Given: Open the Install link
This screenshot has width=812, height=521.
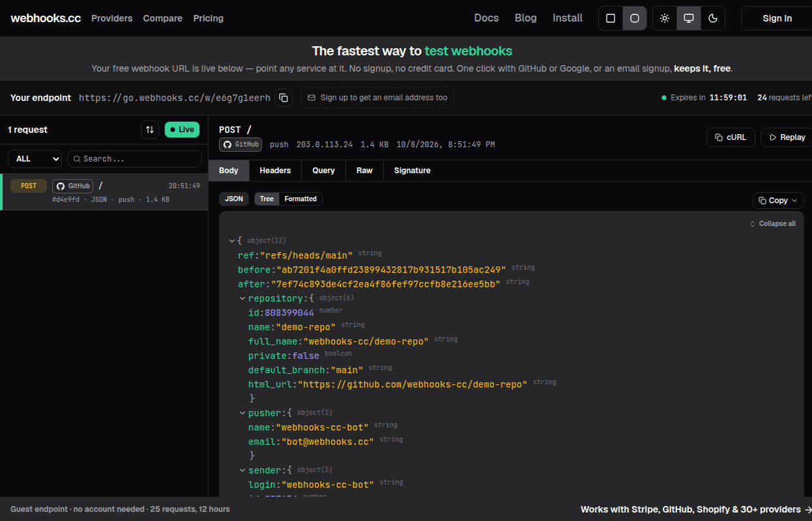Looking at the screenshot, I should click(568, 18).
